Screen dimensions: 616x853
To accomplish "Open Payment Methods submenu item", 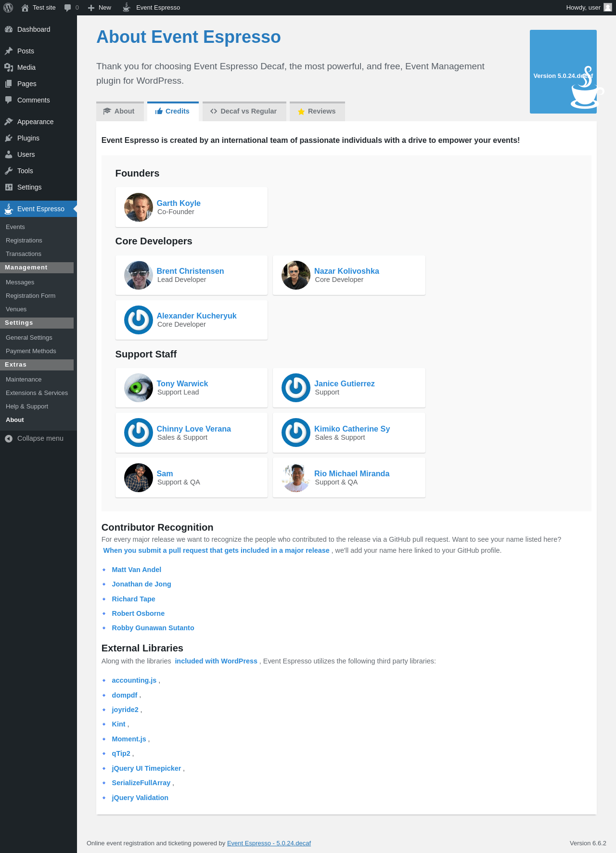I will click(x=31, y=351).
